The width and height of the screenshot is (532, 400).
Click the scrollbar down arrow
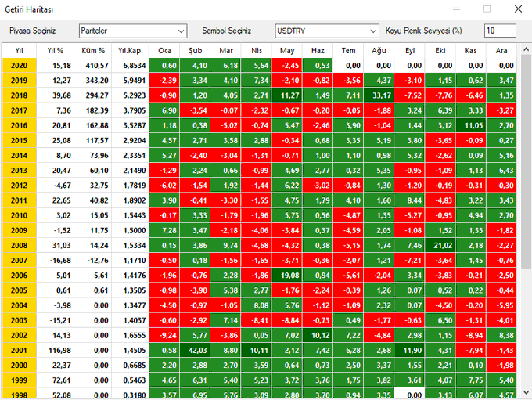pyautogui.click(x=526, y=392)
